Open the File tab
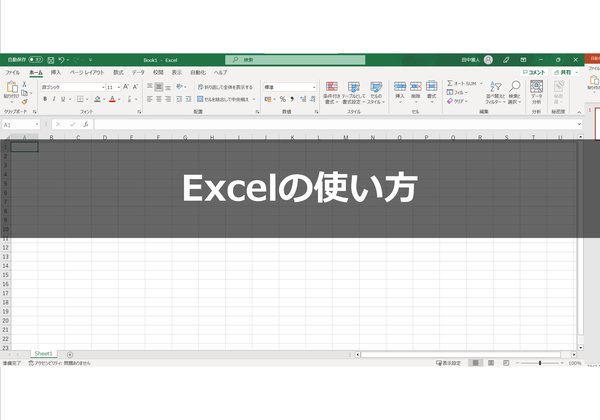 click(12, 72)
